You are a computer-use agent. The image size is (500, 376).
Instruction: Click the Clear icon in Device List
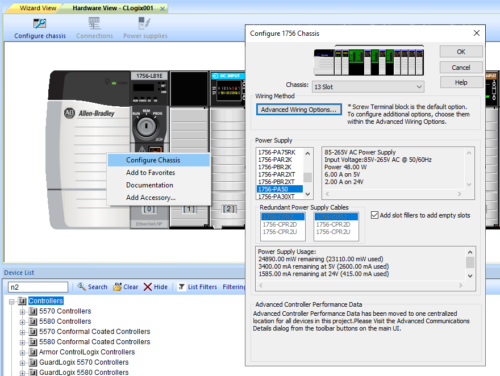point(117,287)
